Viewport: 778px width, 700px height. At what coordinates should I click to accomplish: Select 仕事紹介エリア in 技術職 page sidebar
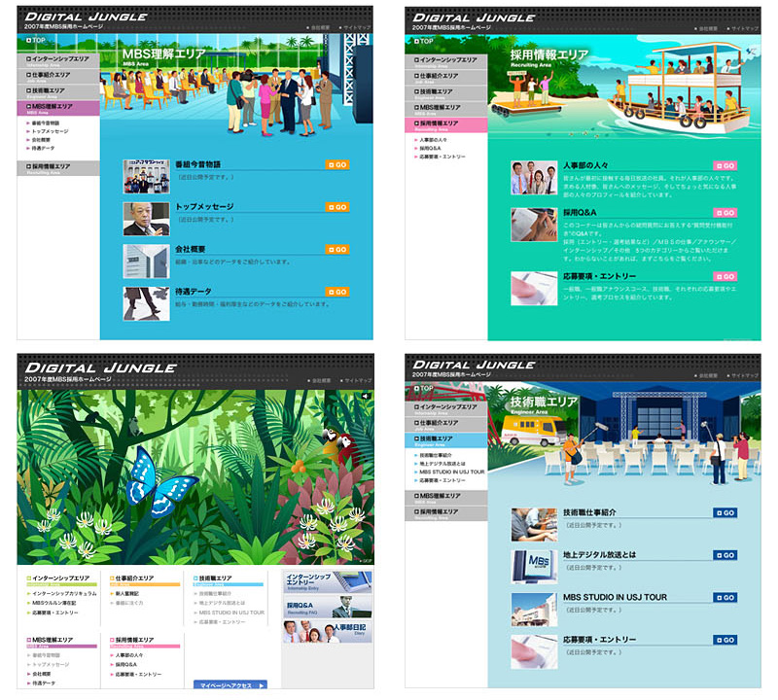click(x=446, y=424)
